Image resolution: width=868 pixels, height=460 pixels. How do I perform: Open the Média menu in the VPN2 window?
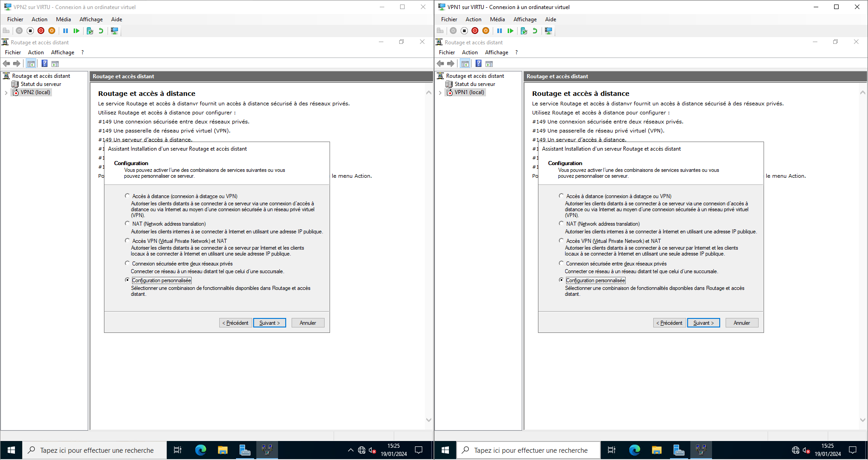(63, 19)
